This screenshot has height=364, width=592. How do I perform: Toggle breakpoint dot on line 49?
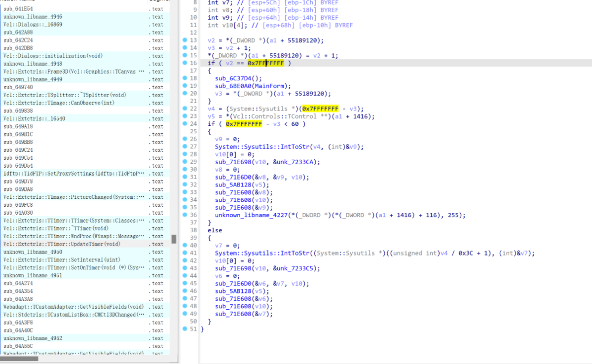pyautogui.click(x=185, y=314)
